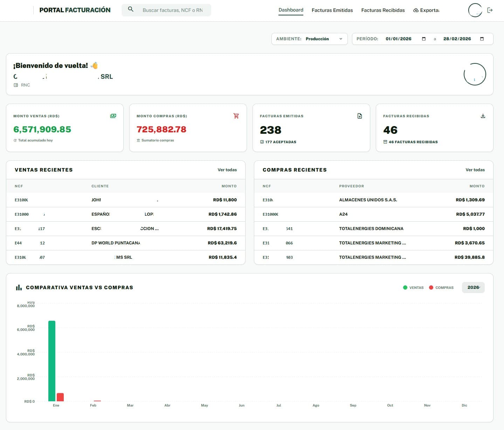Open the 2026 year selector dropdown
This screenshot has width=504, height=430.
(x=473, y=287)
